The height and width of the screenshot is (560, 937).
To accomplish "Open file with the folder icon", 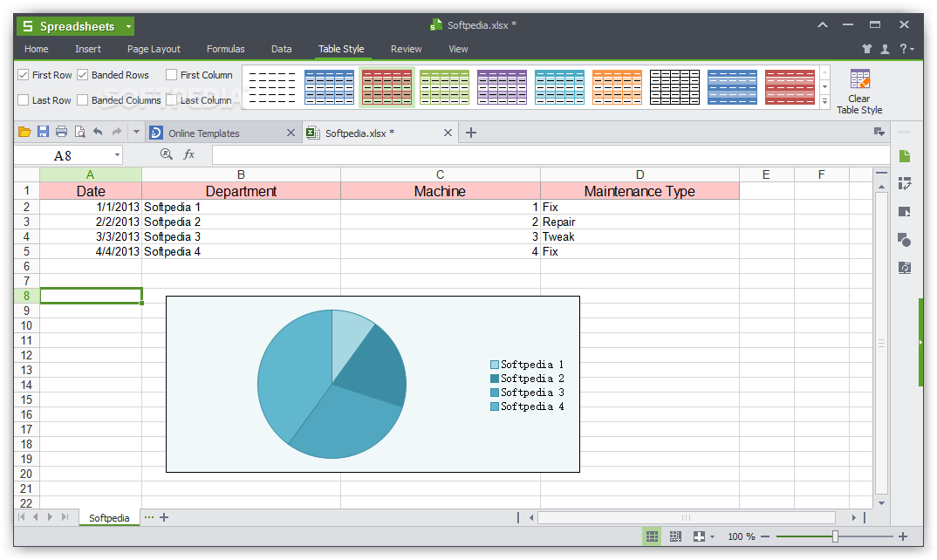I will click(x=24, y=132).
